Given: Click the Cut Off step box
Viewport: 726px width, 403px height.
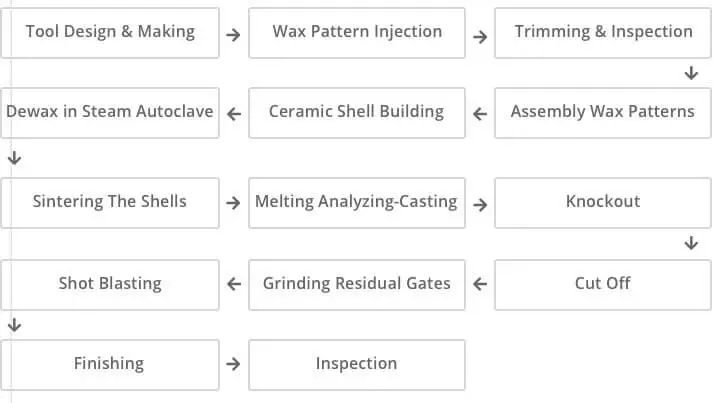Looking at the screenshot, I should (603, 284).
